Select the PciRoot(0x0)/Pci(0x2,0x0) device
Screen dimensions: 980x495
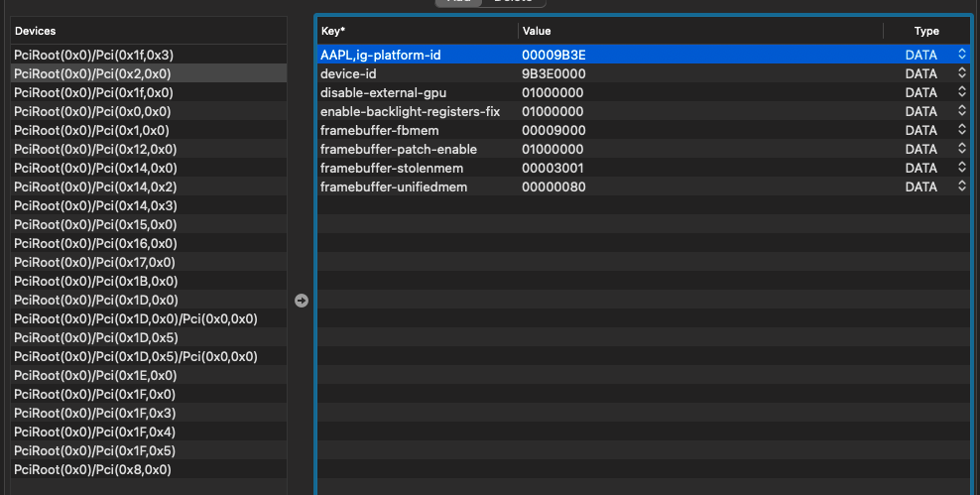pos(92,74)
